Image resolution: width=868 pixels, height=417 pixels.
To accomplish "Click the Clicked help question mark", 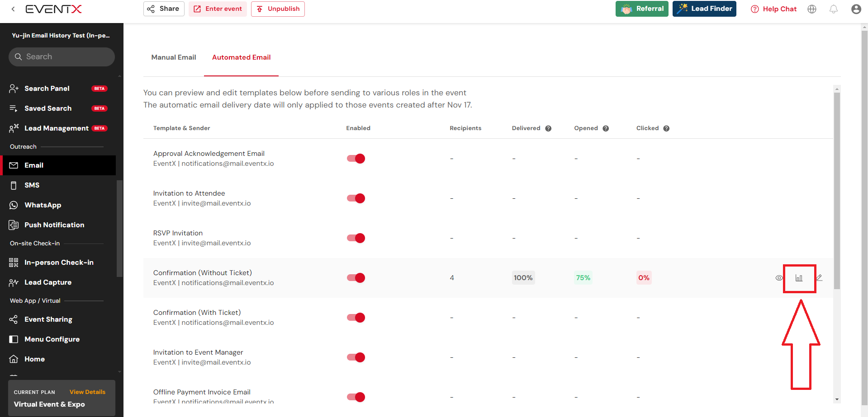I will [666, 128].
